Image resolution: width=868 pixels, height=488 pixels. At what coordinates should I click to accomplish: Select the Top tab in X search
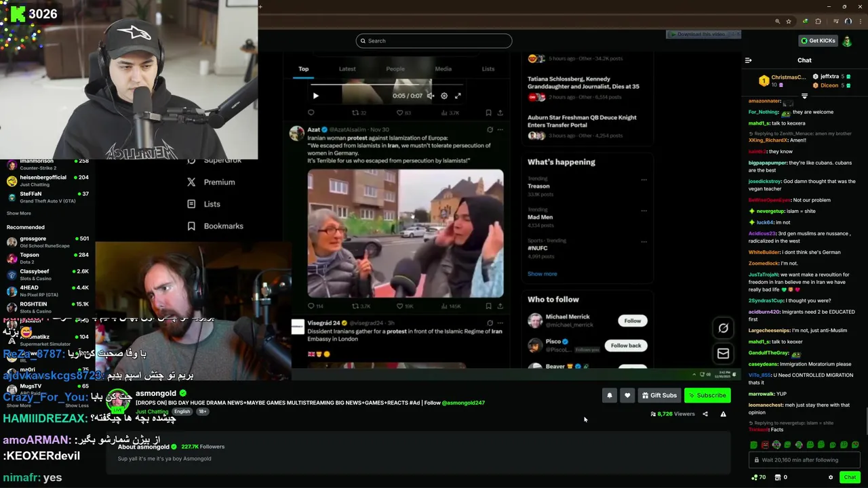point(303,68)
